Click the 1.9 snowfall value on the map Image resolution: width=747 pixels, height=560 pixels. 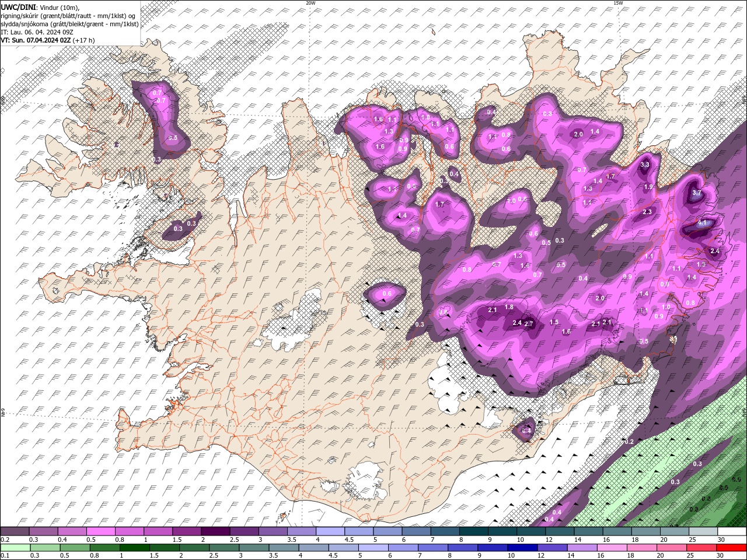tap(648, 187)
